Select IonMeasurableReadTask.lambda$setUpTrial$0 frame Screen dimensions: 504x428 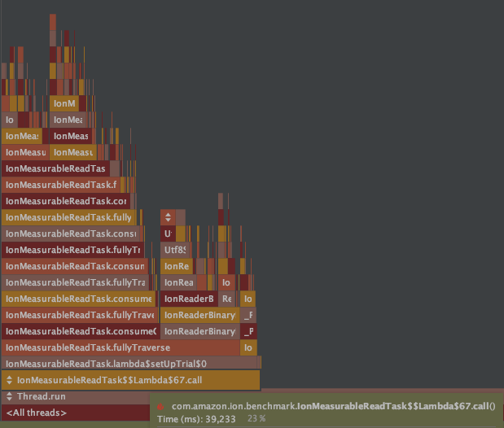click(x=129, y=364)
